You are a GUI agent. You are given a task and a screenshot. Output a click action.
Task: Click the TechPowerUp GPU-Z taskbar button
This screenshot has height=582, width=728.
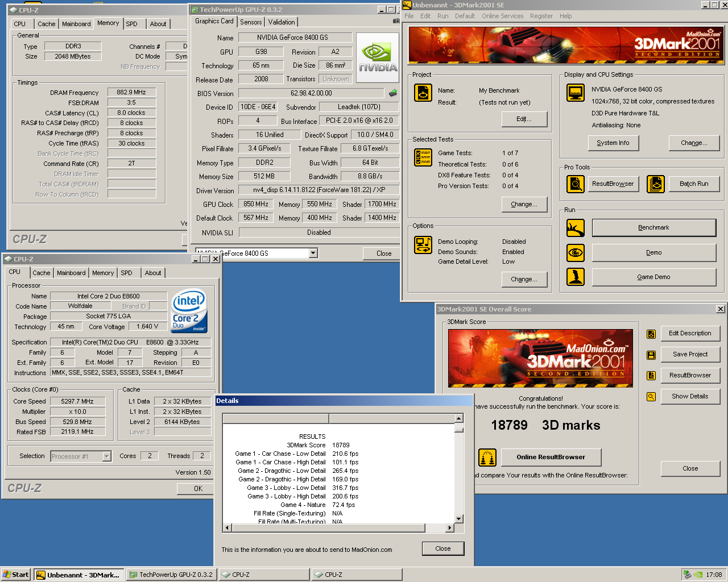171,575
